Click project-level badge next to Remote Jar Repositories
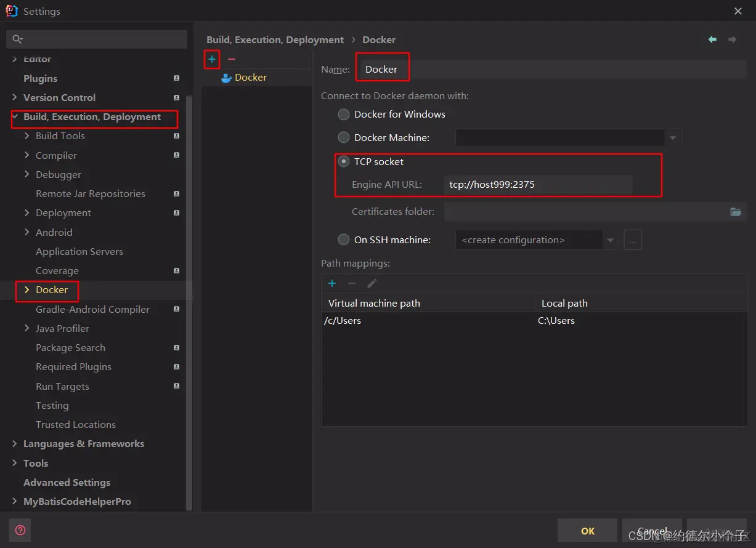The image size is (756, 548). [177, 193]
